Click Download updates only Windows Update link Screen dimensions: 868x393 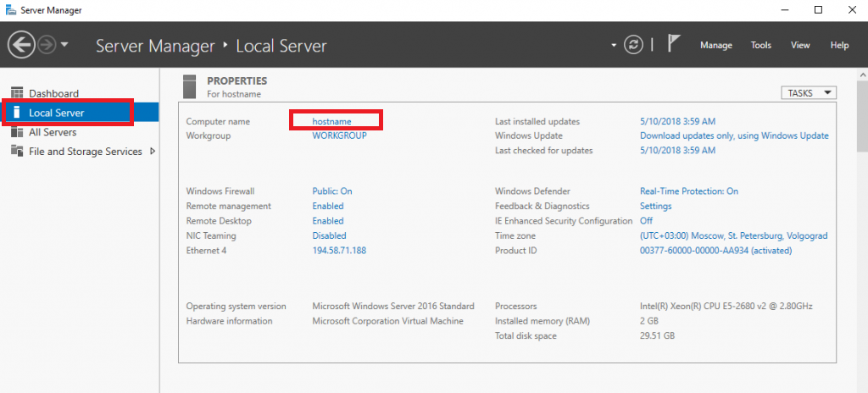tap(734, 136)
